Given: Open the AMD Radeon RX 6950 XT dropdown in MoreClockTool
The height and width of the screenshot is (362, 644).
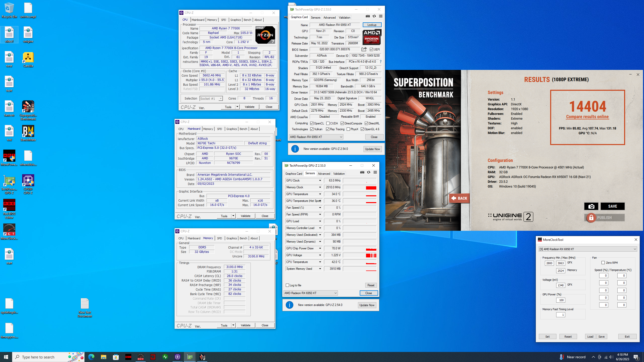Looking at the screenshot, I should pos(588,249).
